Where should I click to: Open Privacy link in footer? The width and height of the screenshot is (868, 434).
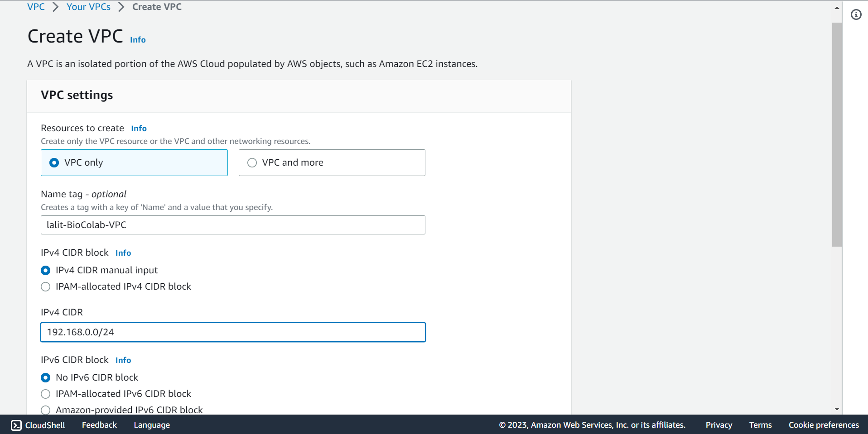pyautogui.click(x=719, y=425)
